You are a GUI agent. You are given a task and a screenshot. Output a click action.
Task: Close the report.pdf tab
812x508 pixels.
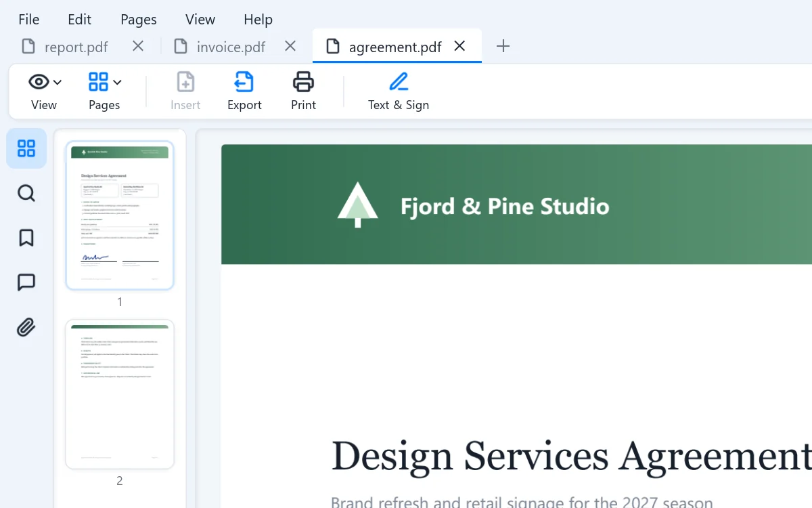tap(138, 46)
